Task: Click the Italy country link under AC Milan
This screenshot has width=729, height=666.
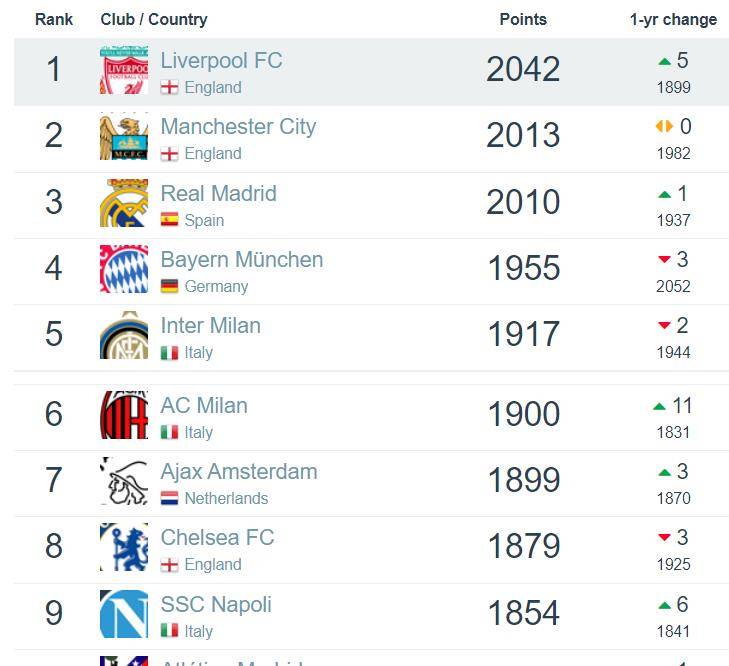Action: pos(199,433)
